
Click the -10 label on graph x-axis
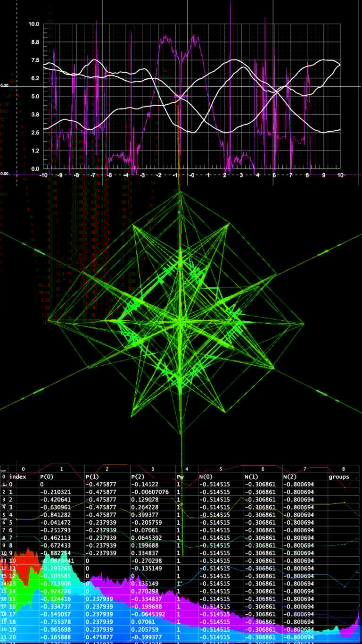point(43,175)
